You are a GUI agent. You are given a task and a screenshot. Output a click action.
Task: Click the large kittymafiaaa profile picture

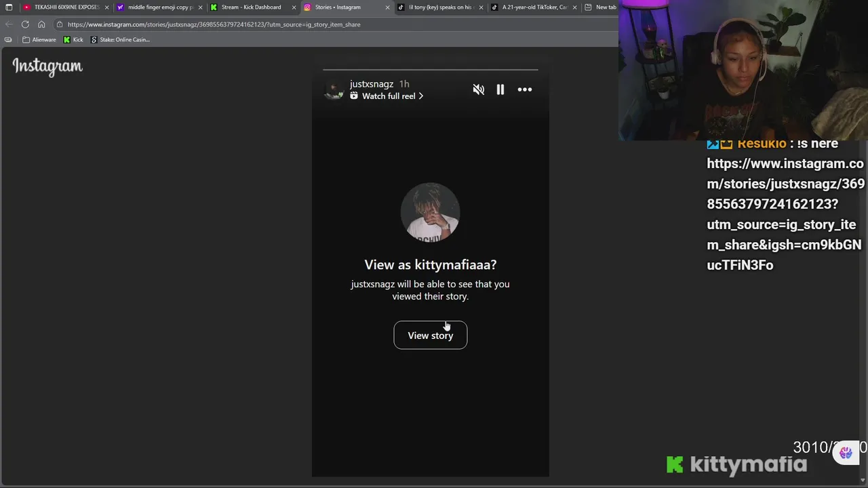point(431,212)
